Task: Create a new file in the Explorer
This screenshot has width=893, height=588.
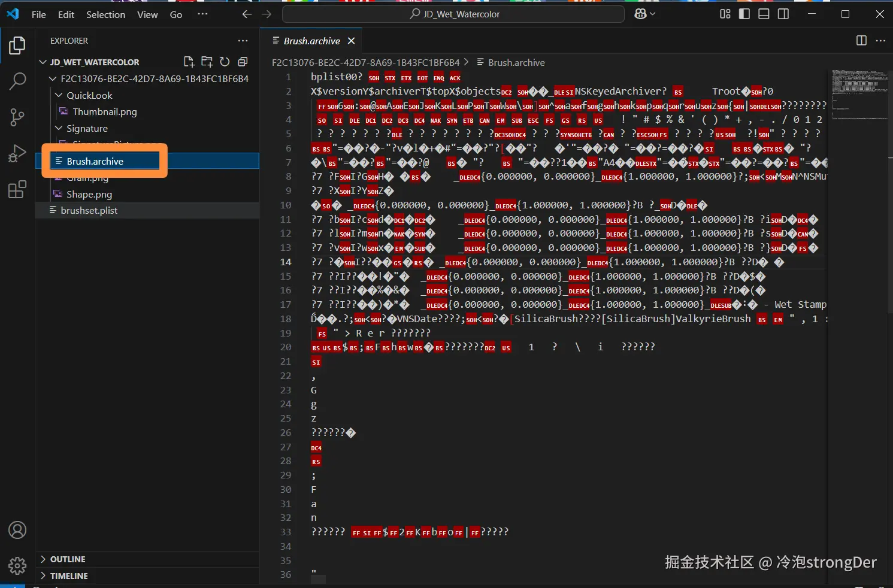Action: tap(189, 61)
